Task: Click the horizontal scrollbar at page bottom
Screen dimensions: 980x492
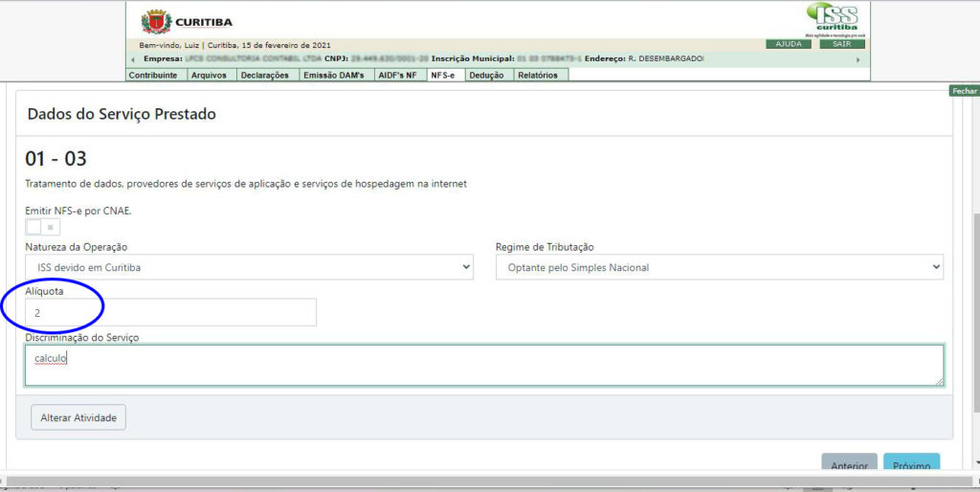Action: tap(479, 481)
